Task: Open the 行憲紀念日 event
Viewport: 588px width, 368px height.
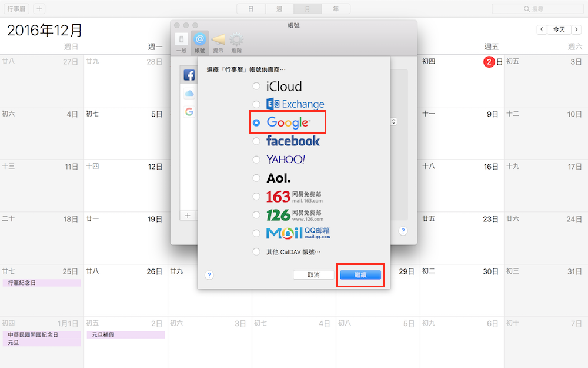Action: pyautogui.click(x=42, y=283)
